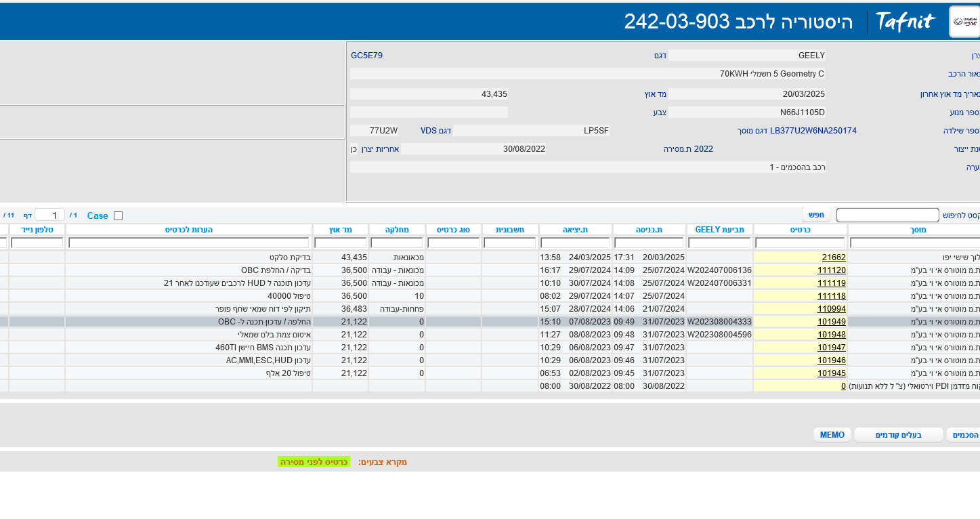Click delivery date field 30/08/2022
Image resolution: width=980 pixels, height=519 pixels.
tap(473, 149)
